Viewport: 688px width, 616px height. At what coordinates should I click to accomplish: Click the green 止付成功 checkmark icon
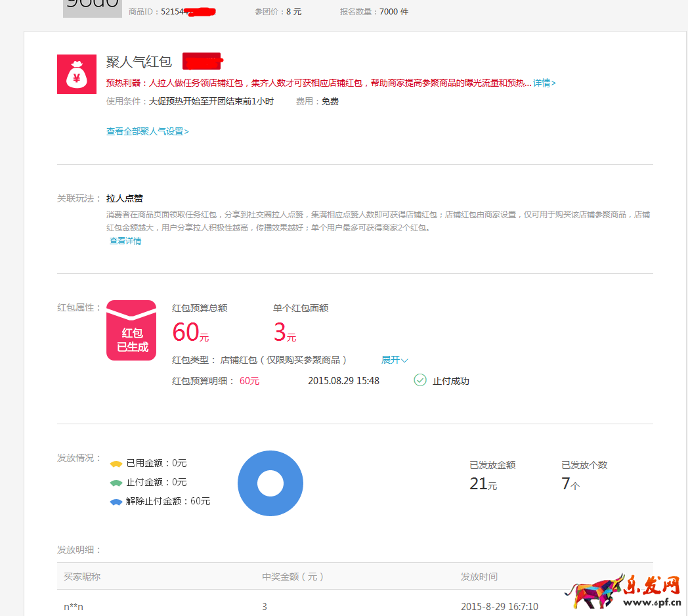pos(420,380)
